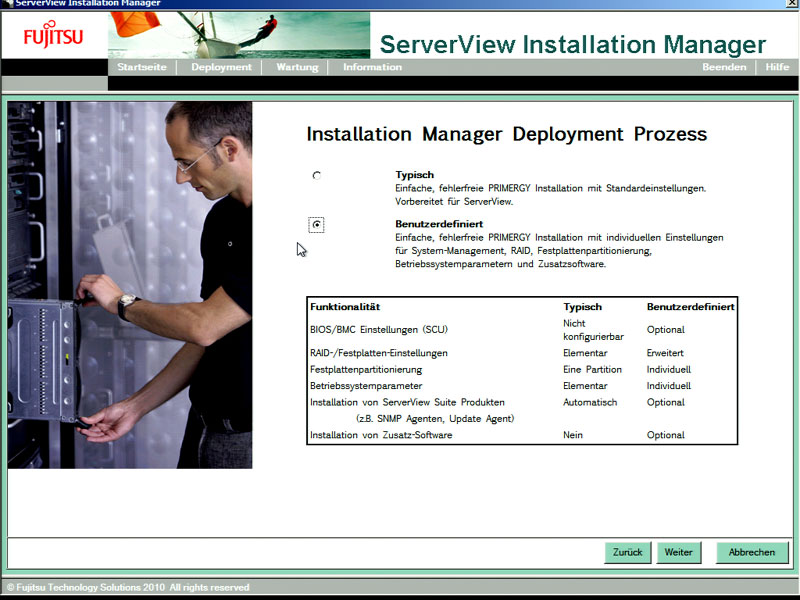Screen dimensions: 800x600
Task: Open the Information menu
Action: (x=372, y=67)
